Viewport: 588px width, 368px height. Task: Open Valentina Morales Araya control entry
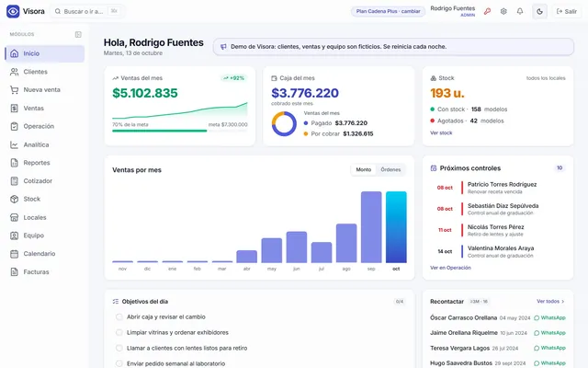click(x=498, y=251)
